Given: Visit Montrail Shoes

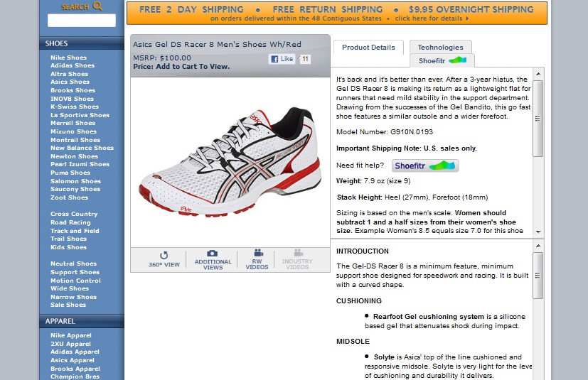Looking at the screenshot, I should (75, 140).
